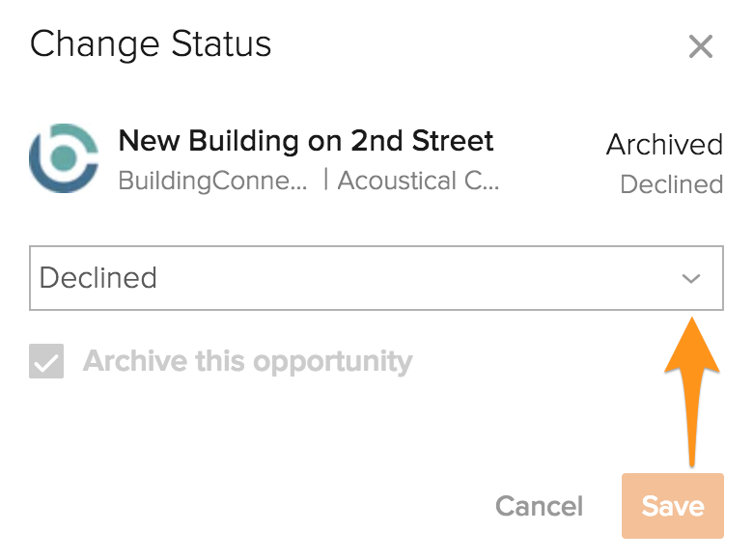Click the teal center dot of logo
Image resolution: width=753 pixels, height=560 pixels.
[64, 157]
